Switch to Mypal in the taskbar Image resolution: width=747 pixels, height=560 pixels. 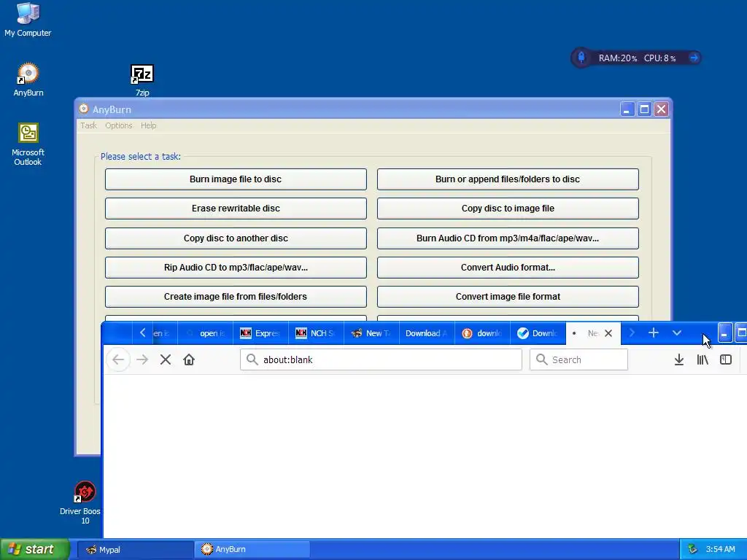[136, 549]
